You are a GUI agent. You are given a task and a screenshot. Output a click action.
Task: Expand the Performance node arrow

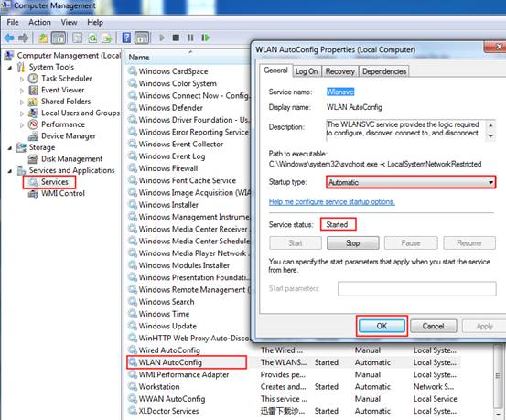(x=22, y=125)
